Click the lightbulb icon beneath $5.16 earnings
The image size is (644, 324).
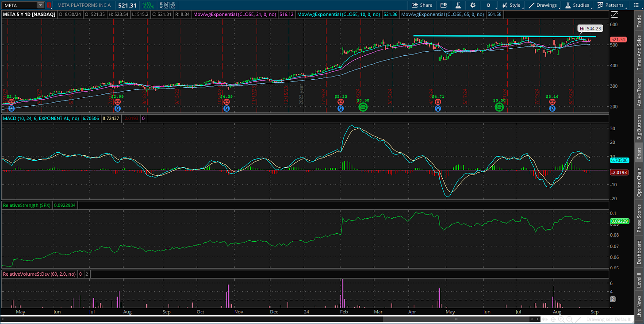point(552,108)
